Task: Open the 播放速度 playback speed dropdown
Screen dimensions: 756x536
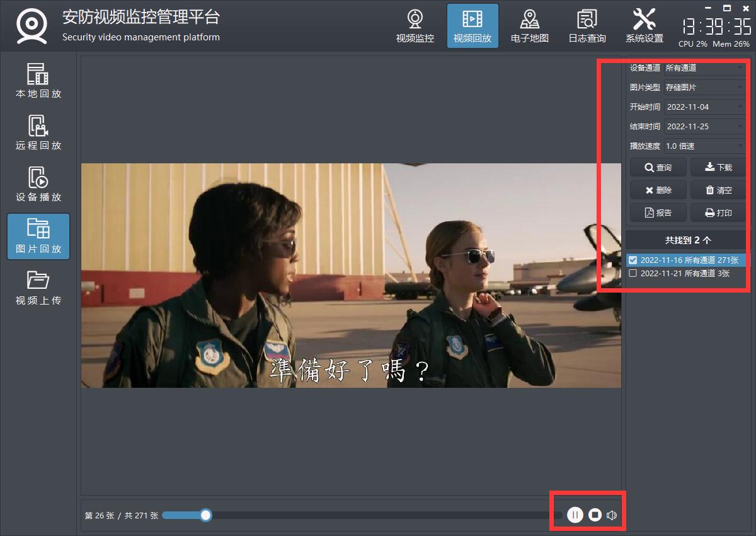Action: [704, 146]
